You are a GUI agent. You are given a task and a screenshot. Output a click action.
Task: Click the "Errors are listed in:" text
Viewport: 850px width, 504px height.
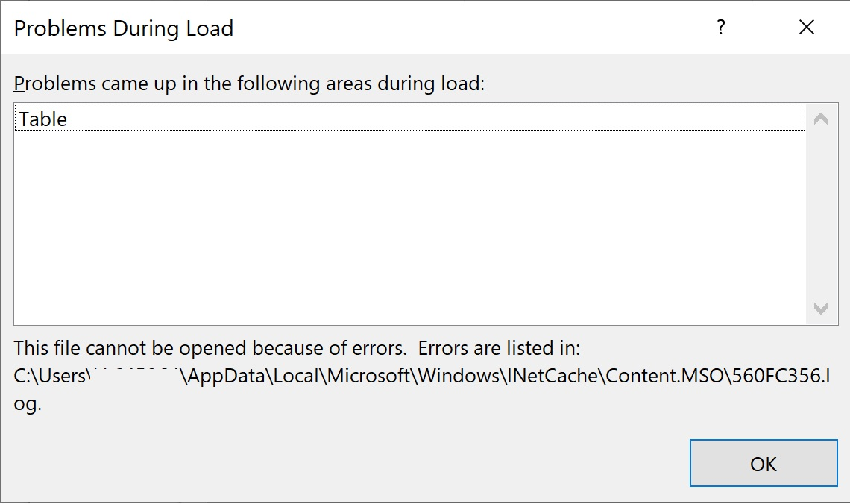(x=499, y=348)
